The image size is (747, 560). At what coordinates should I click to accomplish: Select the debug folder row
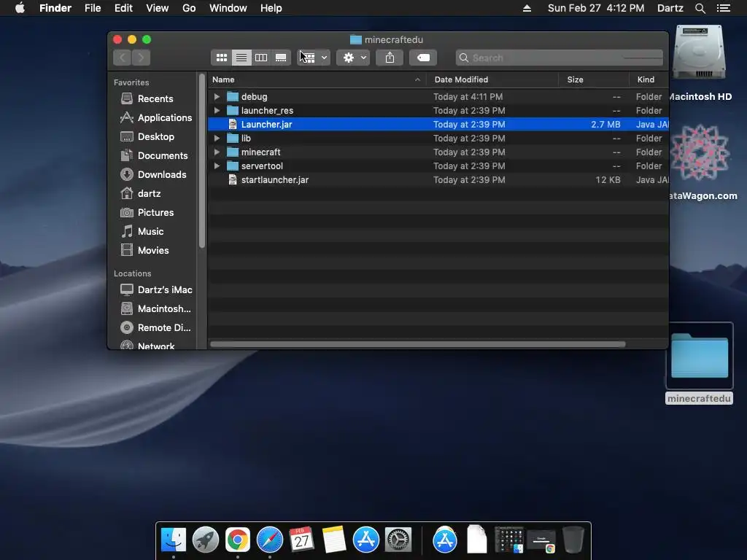438,97
